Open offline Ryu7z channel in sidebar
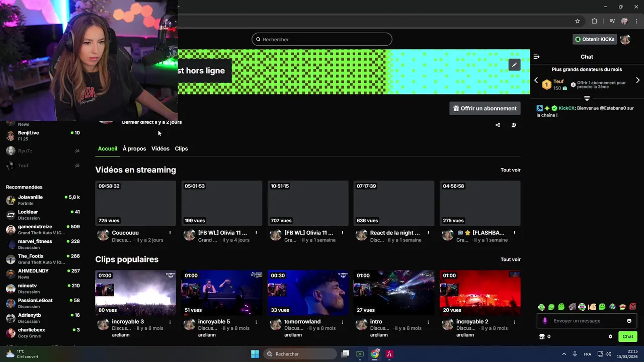The height and width of the screenshot is (362, 644). pos(43,151)
